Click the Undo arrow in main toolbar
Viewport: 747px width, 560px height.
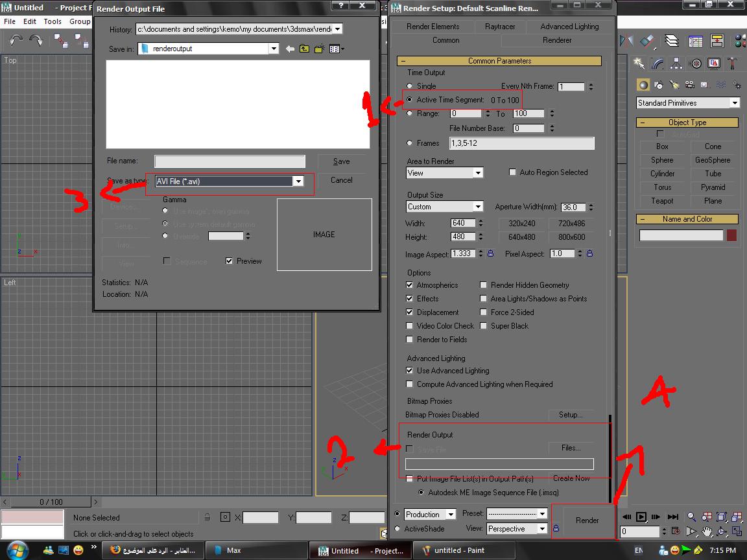coord(16,40)
